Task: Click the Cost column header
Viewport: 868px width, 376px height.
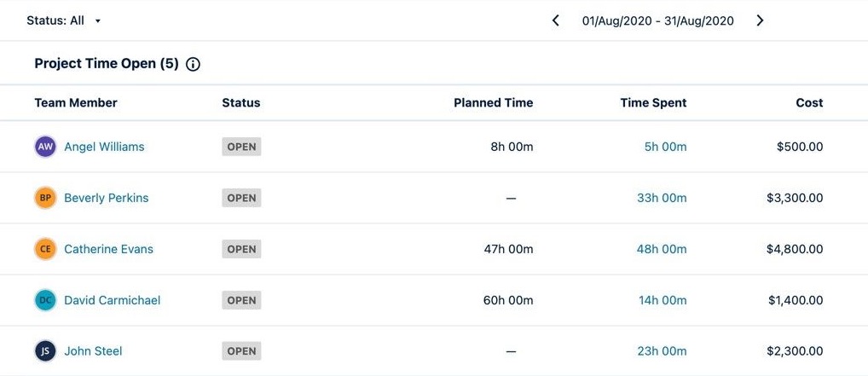Action: click(x=809, y=102)
